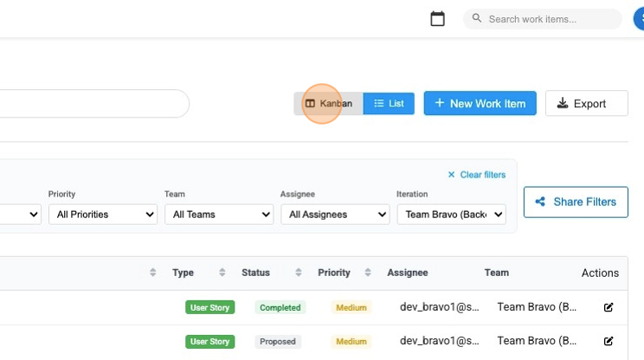This screenshot has height=360, width=644.
Task: Click sort arrows beside Priority column
Action: (368, 273)
